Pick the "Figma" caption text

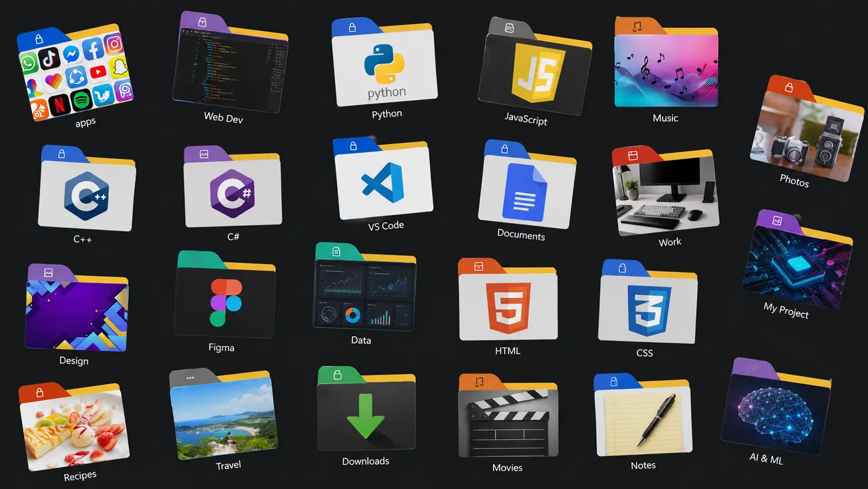(221, 348)
